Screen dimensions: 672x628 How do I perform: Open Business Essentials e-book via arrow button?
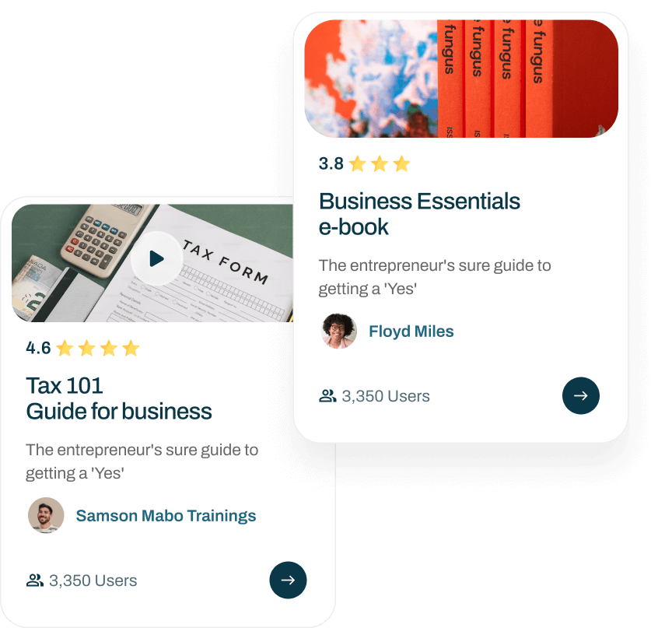pyautogui.click(x=581, y=395)
